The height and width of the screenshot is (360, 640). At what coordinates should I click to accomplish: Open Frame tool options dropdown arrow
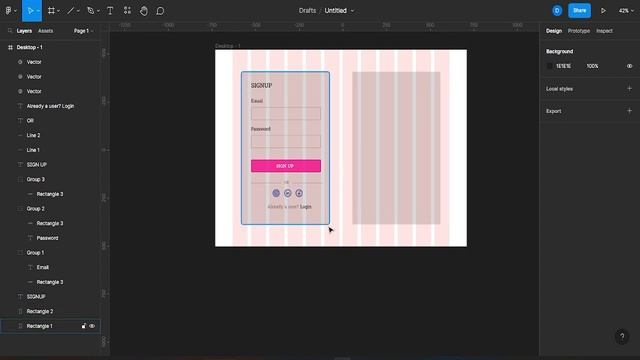59,11
